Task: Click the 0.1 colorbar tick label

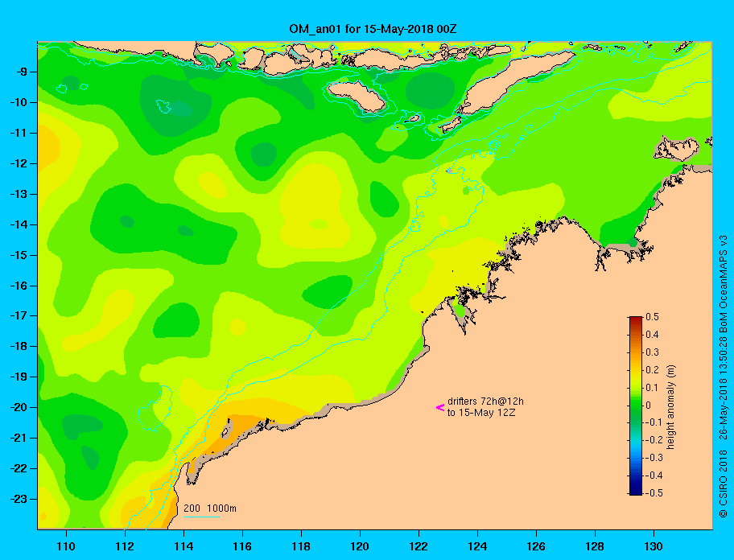Action: click(x=652, y=387)
